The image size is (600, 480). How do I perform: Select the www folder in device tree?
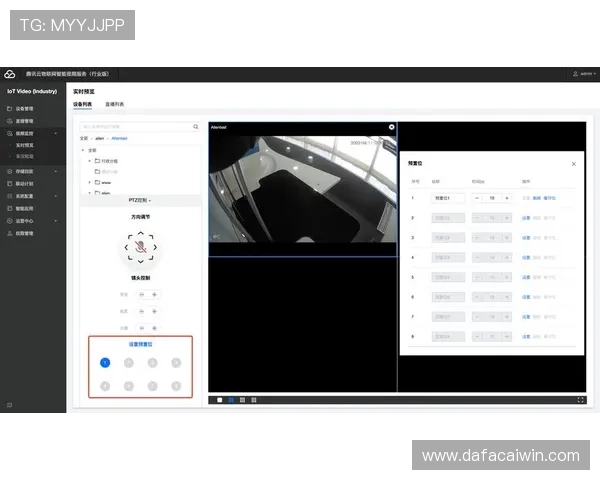coord(103,182)
